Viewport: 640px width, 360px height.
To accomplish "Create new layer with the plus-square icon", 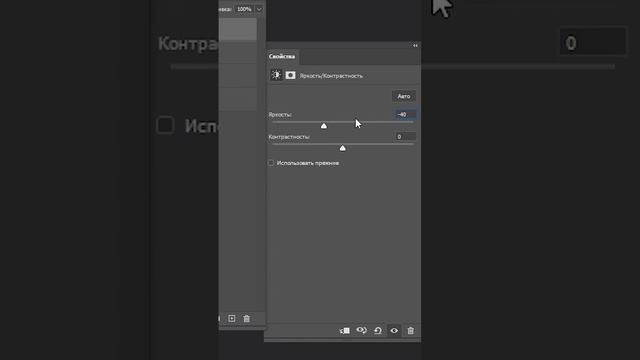I will point(231,318).
